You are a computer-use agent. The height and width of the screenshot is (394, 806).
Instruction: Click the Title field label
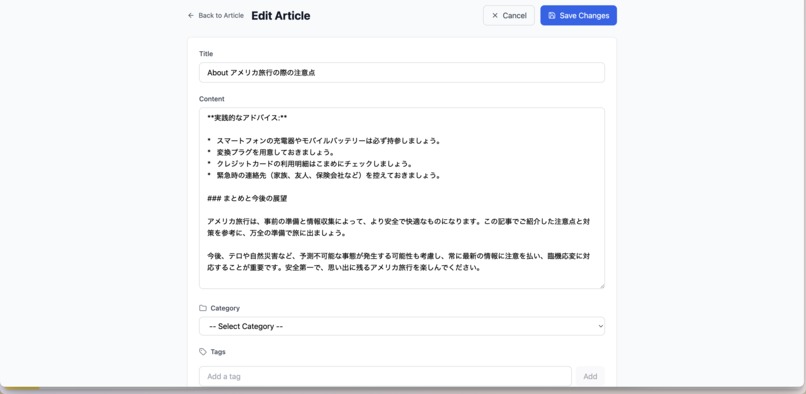tap(206, 53)
